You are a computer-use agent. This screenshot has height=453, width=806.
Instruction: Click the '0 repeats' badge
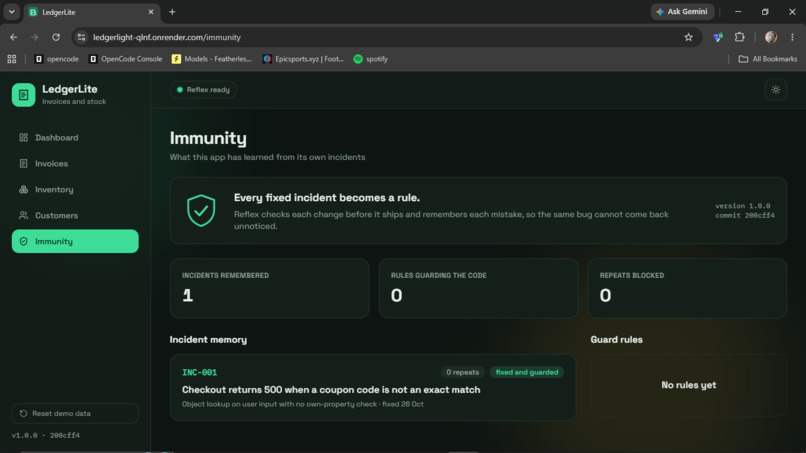click(462, 372)
